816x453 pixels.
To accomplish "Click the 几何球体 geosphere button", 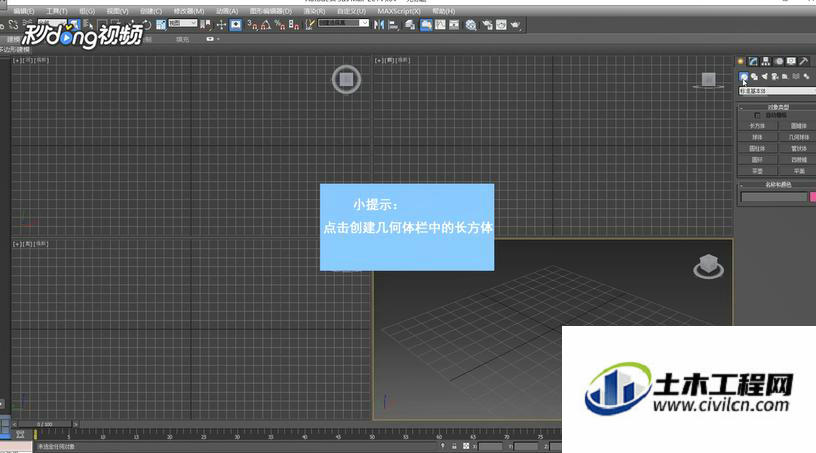I will coord(797,137).
